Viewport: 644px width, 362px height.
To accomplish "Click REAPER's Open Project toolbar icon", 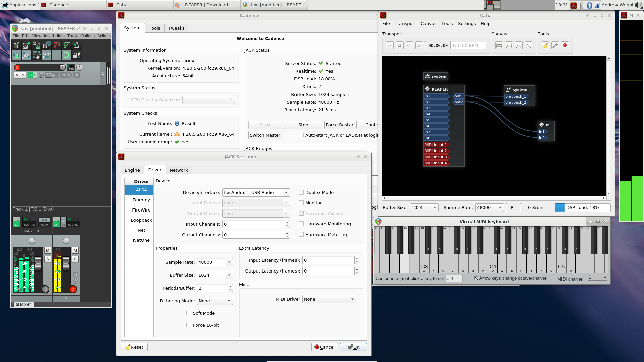I will 26,45.
